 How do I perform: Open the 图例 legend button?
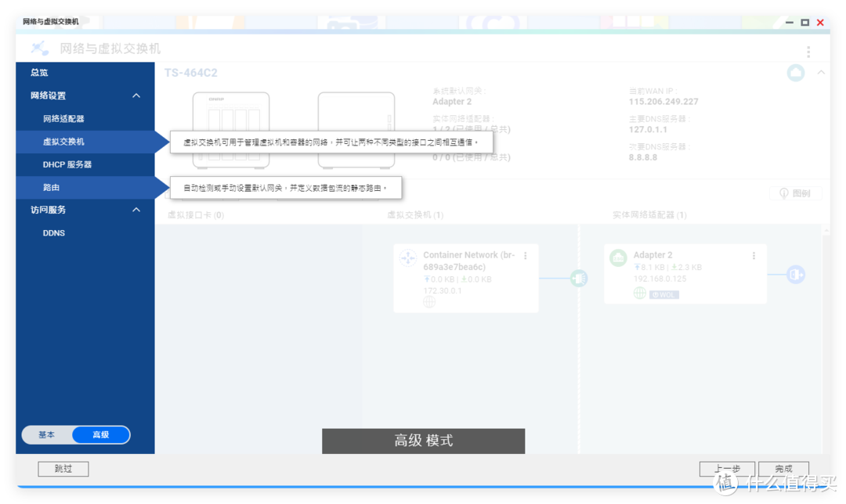pos(796,193)
